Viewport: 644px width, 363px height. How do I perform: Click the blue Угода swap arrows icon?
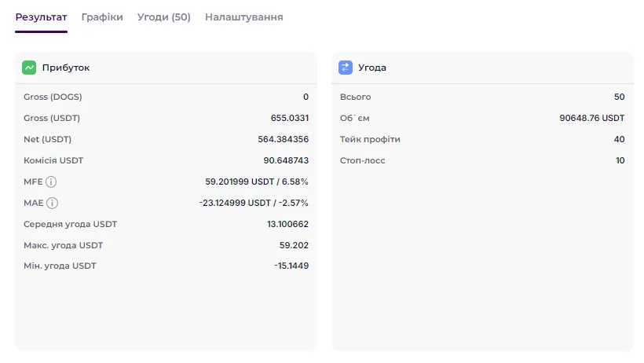(x=346, y=68)
